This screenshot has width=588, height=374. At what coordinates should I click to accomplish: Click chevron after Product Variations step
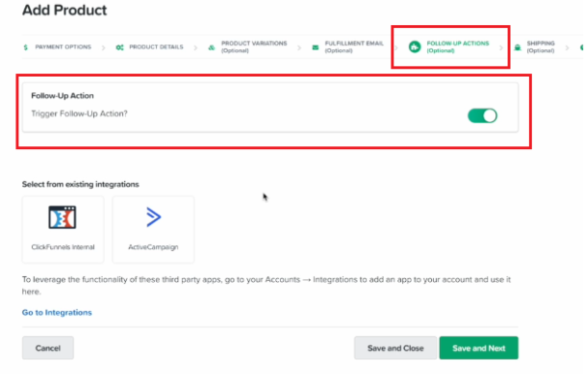point(299,47)
